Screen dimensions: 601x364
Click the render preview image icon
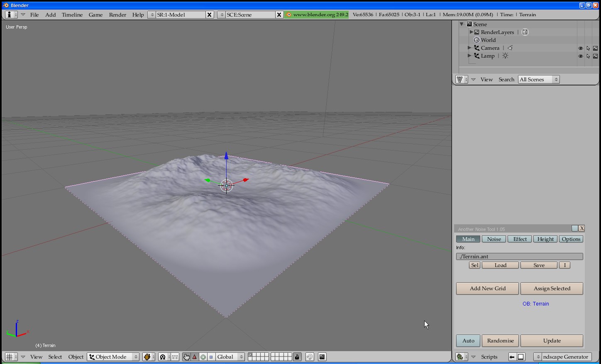coord(322,357)
